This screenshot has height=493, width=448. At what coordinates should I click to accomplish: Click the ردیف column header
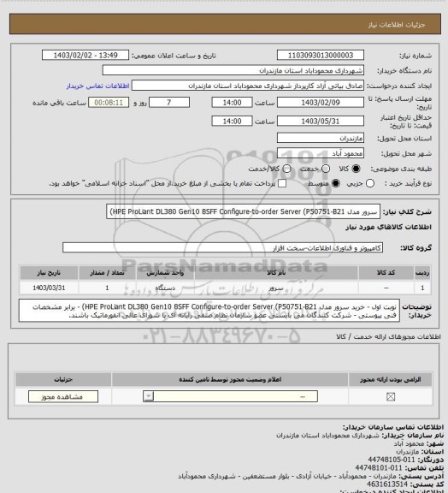point(422,272)
